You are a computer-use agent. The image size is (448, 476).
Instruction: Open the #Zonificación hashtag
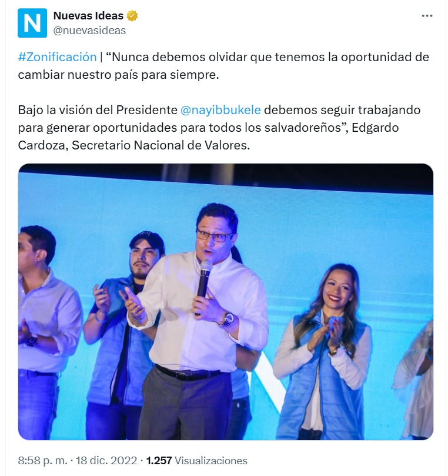(57, 57)
